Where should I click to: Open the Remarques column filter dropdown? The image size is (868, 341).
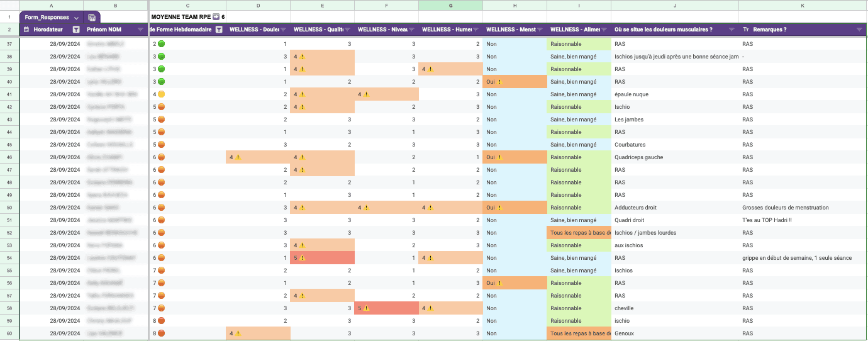pyautogui.click(x=860, y=30)
